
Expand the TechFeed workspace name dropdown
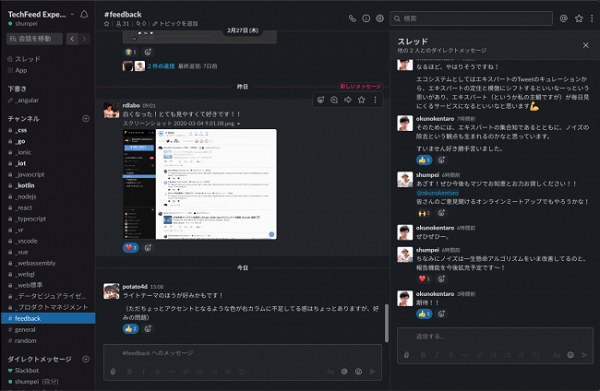coord(72,15)
